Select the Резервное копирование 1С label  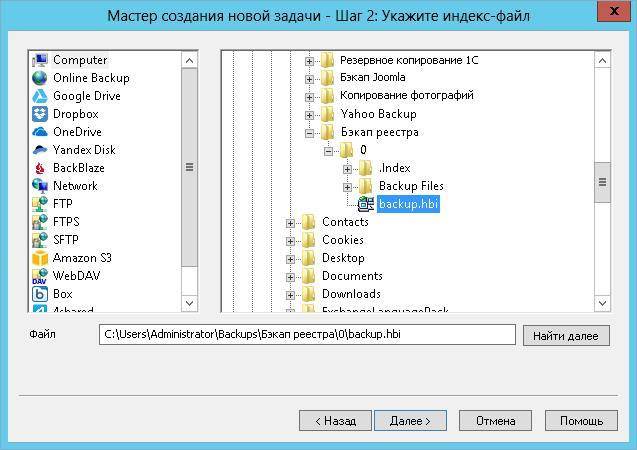pyautogui.click(x=409, y=60)
